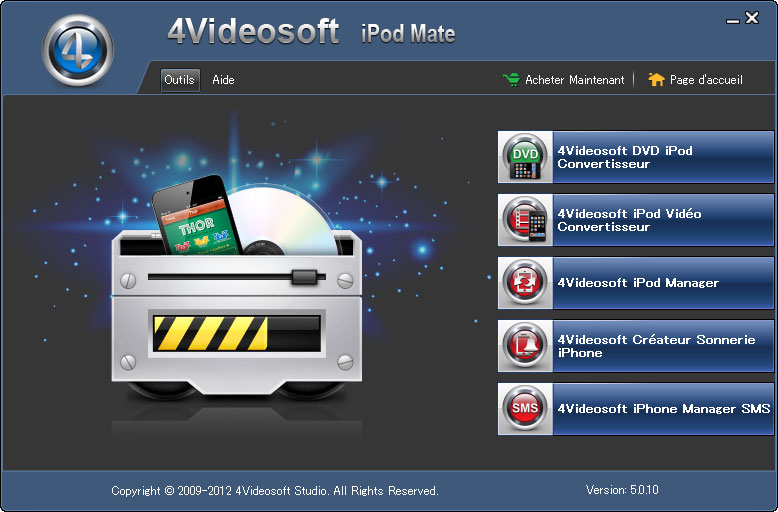Screen dimensions: 778x512
Task: Open 4Videosoft iPod Manager
Action: pos(660,283)
